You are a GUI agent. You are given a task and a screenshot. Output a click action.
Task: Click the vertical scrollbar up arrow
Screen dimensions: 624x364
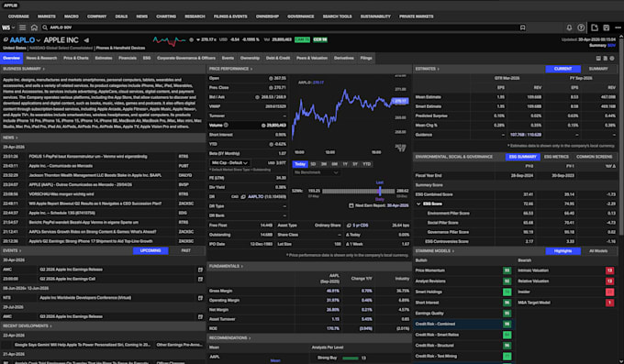(621, 37)
